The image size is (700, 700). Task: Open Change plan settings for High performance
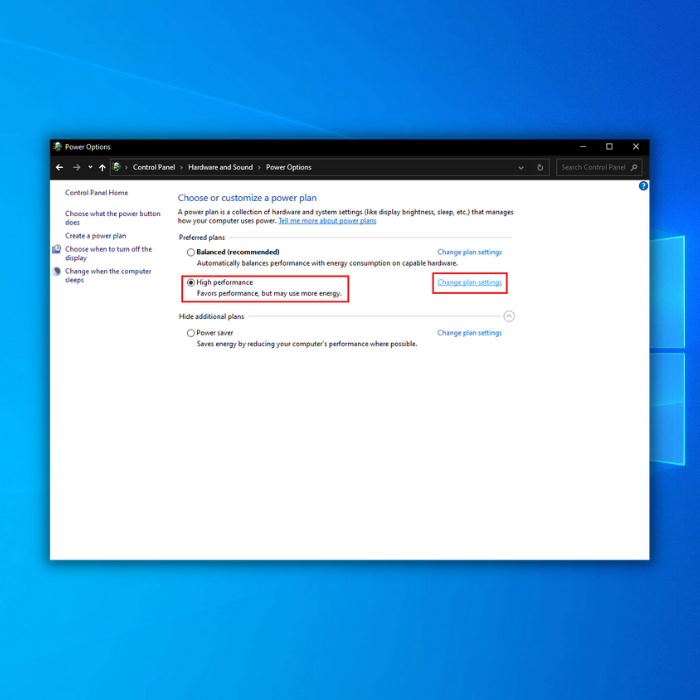[x=469, y=283]
